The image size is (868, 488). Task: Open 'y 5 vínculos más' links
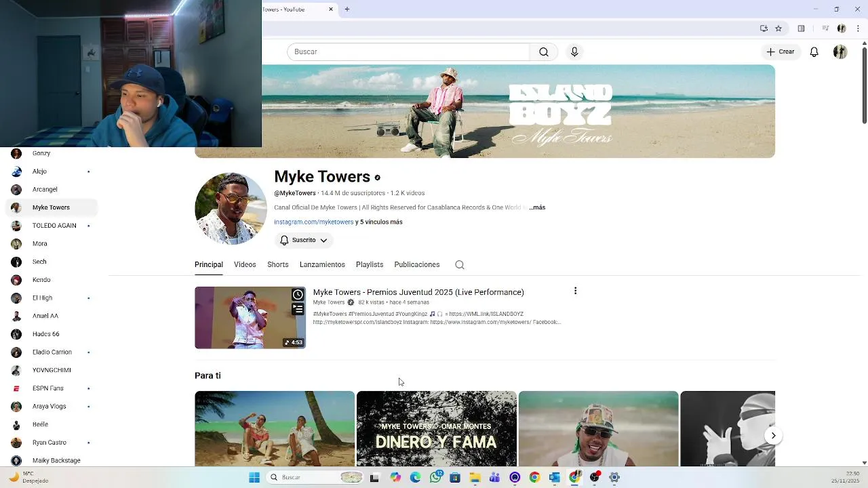pyautogui.click(x=379, y=222)
